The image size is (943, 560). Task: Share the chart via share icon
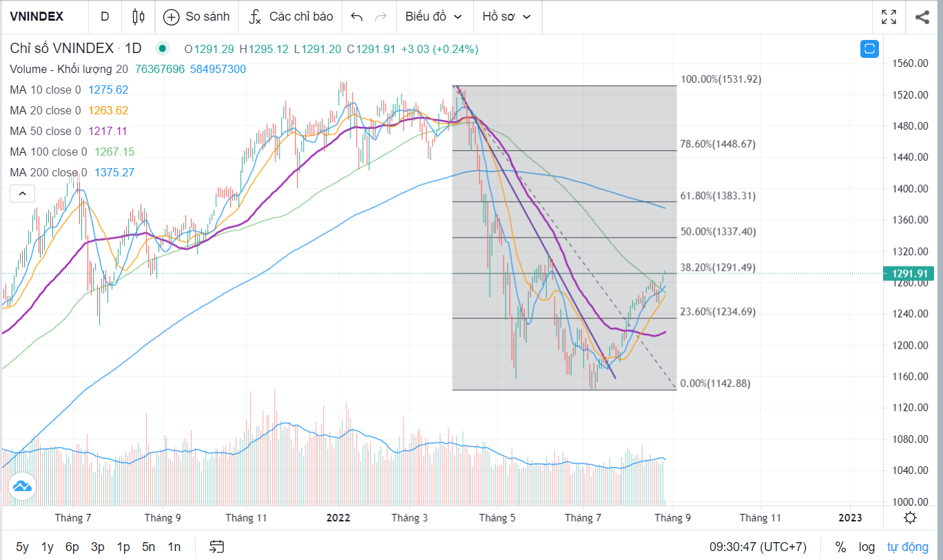coord(922,17)
